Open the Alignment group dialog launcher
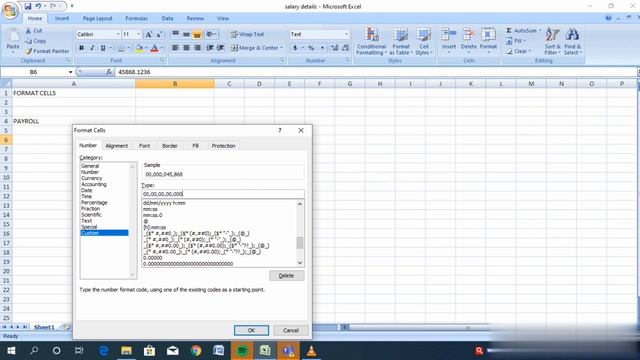640x360 pixels. pyautogui.click(x=282, y=60)
